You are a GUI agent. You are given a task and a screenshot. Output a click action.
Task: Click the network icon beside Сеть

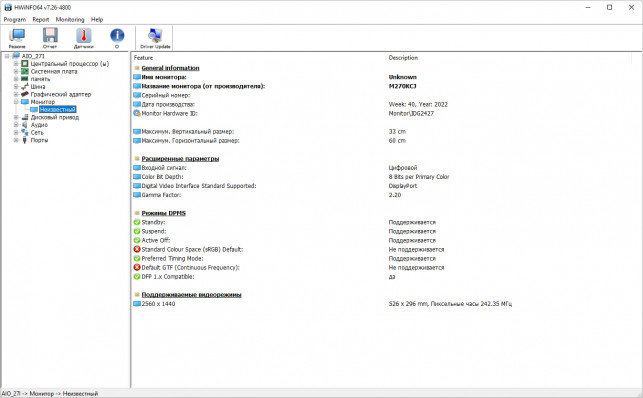[x=25, y=132]
